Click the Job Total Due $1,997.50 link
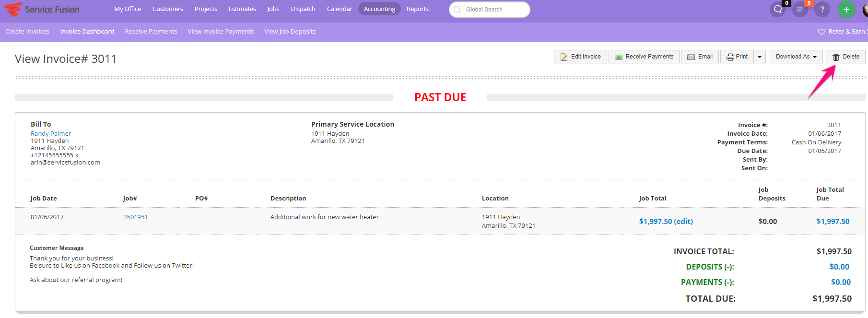Image resolution: width=868 pixels, height=318 pixels. pyautogui.click(x=833, y=221)
